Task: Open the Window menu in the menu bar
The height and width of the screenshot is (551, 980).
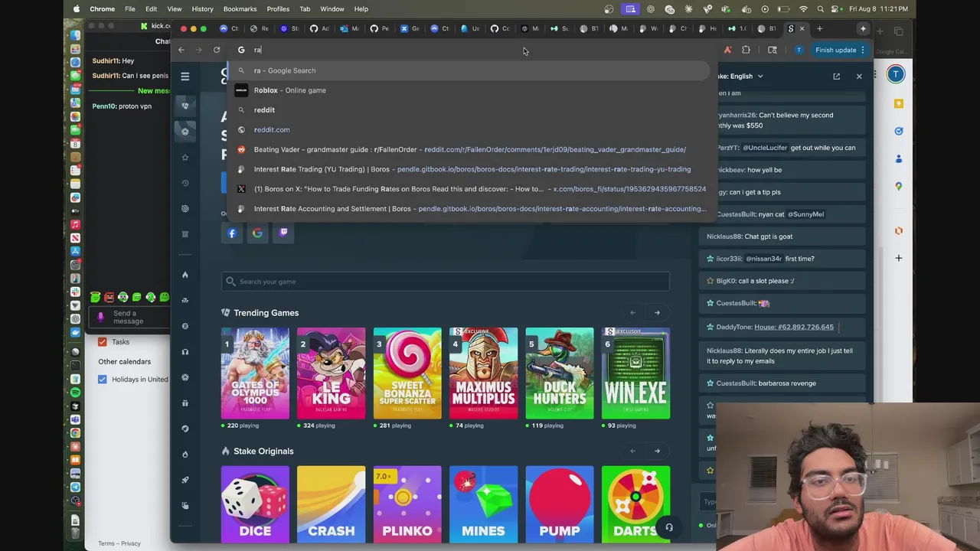Action: (x=332, y=9)
